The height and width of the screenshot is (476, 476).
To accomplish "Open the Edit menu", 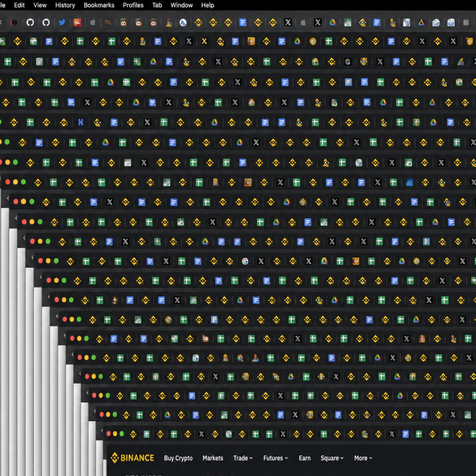I will click(19, 5).
